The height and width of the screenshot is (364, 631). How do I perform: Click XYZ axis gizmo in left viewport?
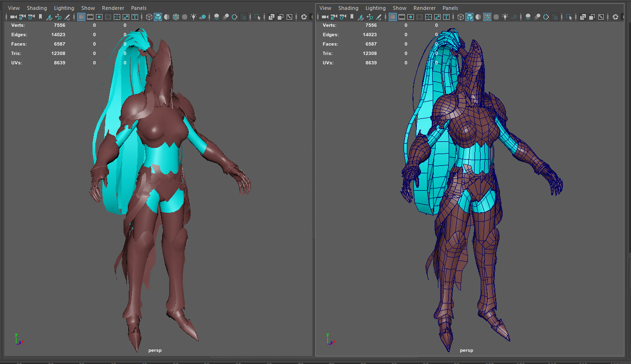coord(18,339)
